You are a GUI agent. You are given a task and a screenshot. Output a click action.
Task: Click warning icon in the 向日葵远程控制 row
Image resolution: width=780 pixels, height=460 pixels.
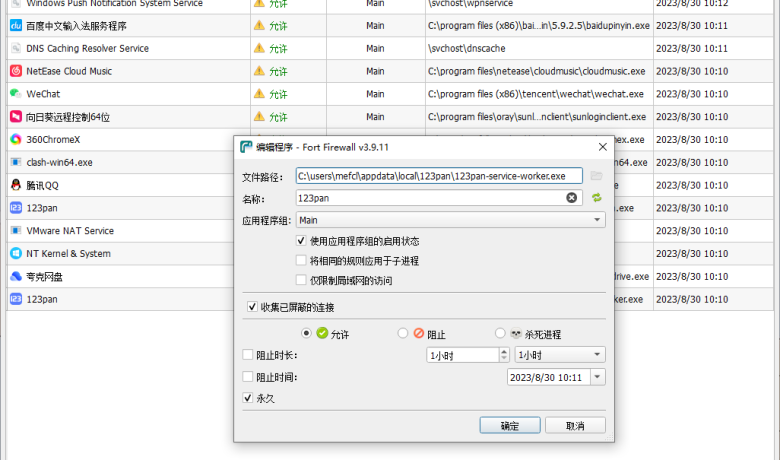(x=259, y=116)
